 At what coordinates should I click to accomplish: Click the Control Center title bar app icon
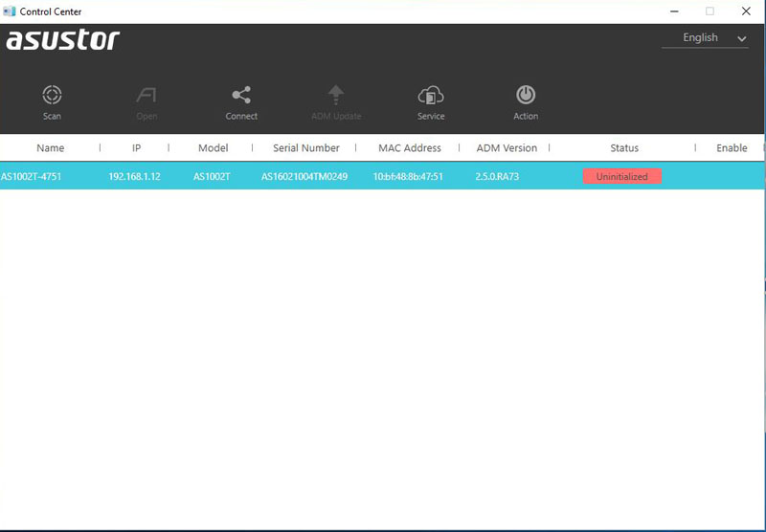tap(10, 11)
